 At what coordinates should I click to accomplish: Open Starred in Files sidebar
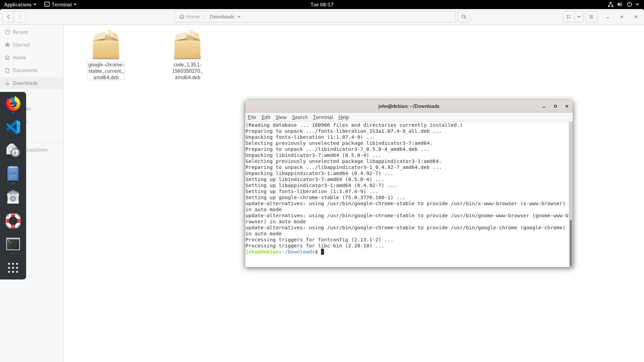(32, 45)
